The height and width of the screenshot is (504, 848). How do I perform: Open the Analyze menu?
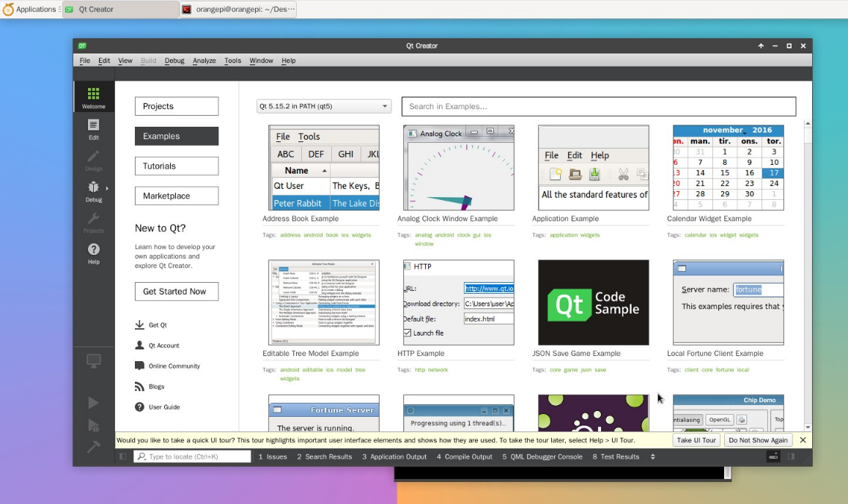(x=204, y=61)
